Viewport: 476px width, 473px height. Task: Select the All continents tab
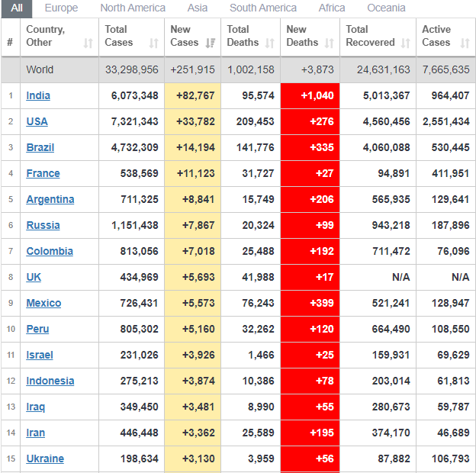17,8
